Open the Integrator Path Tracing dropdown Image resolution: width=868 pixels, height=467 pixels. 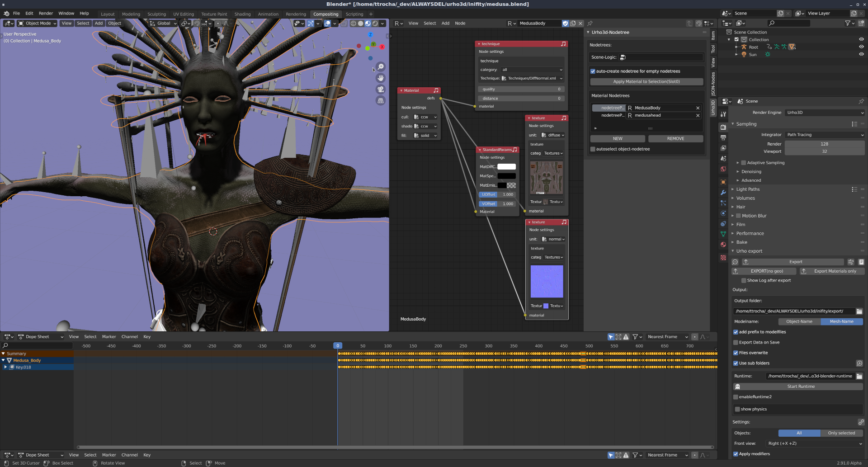pyautogui.click(x=825, y=135)
